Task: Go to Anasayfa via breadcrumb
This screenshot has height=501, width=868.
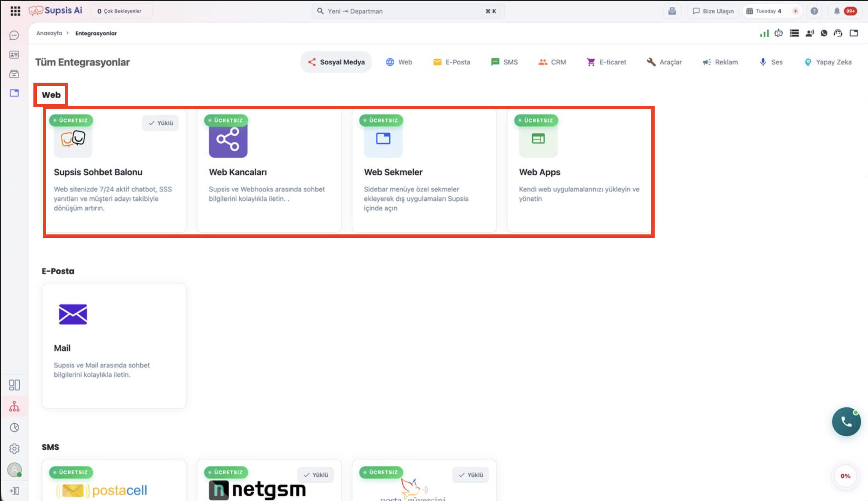Action: (x=49, y=33)
